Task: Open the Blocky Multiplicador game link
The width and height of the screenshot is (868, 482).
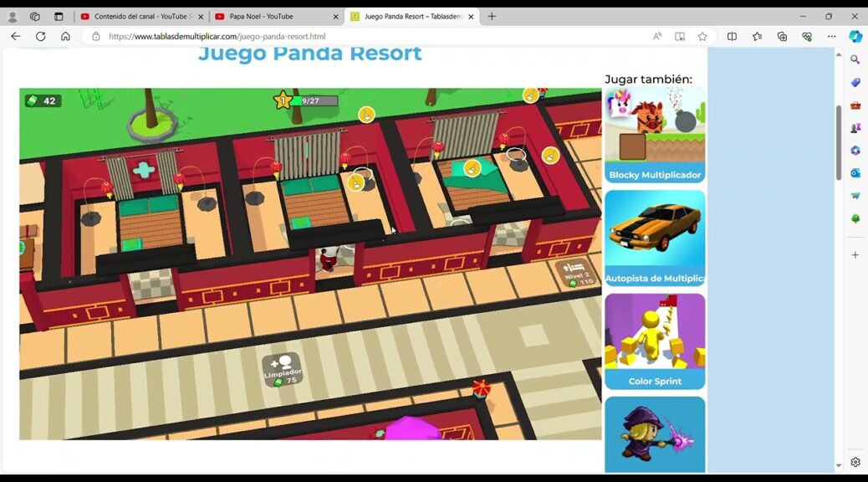Action: pyautogui.click(x=655, y=136)
